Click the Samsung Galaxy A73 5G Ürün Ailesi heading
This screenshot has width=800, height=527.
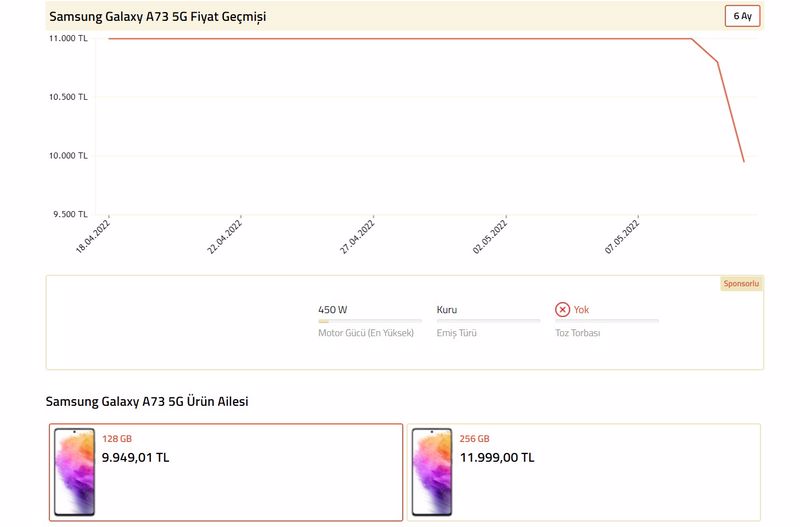[147, 401]
